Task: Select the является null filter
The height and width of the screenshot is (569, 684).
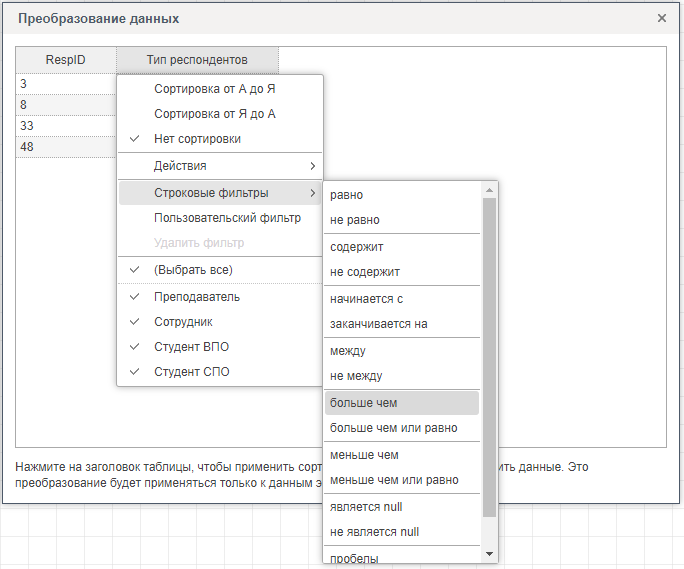Action: [366, 507]
